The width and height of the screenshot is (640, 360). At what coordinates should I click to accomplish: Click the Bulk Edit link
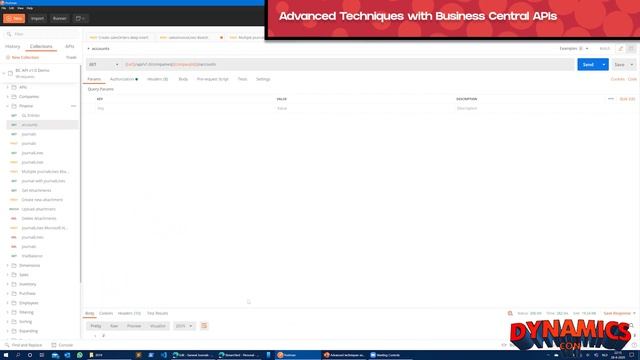(x=627, y=99)
